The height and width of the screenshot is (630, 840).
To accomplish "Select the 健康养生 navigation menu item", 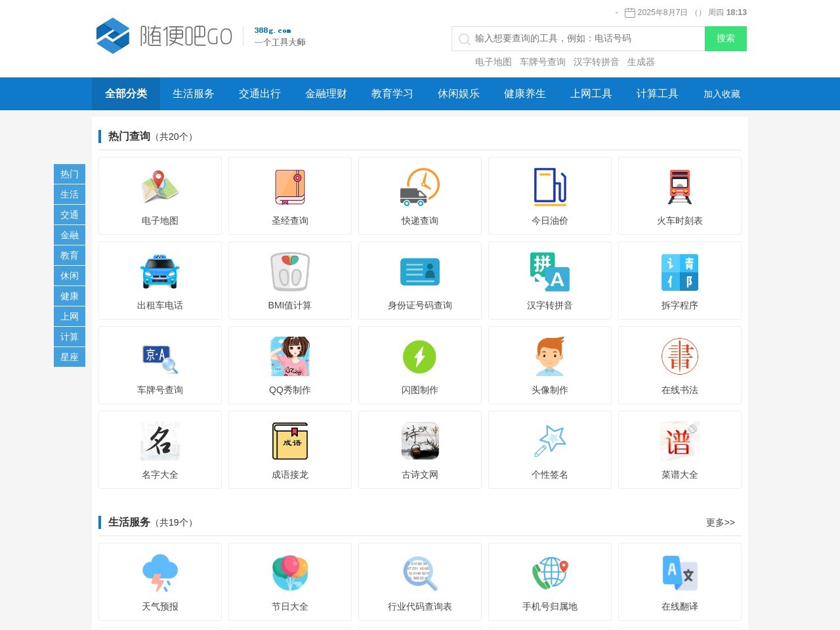I will [525, 94].
